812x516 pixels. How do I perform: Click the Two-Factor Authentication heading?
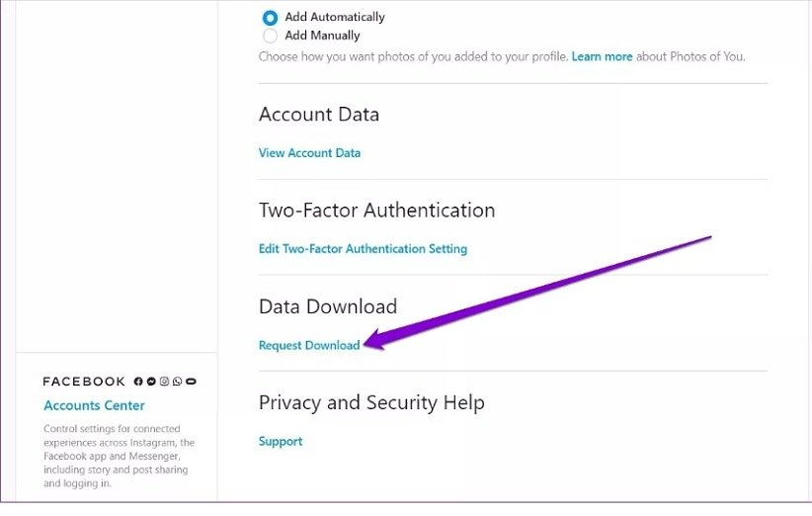[376, 211]
